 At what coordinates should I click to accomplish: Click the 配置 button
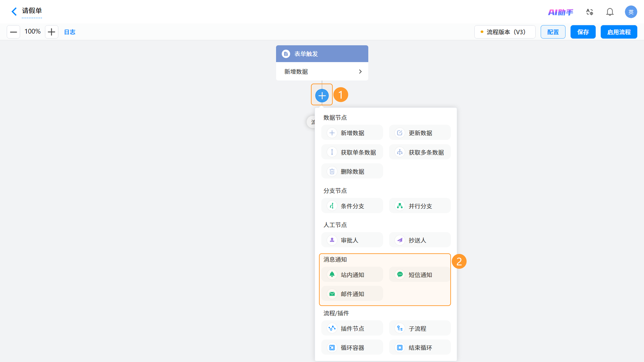tap(553, 32)
